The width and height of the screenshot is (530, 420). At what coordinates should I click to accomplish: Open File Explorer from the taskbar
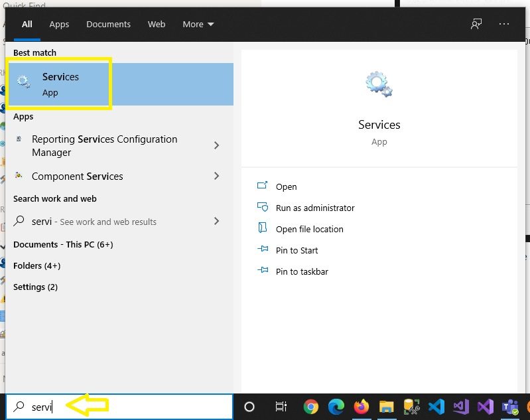[386, 407]
